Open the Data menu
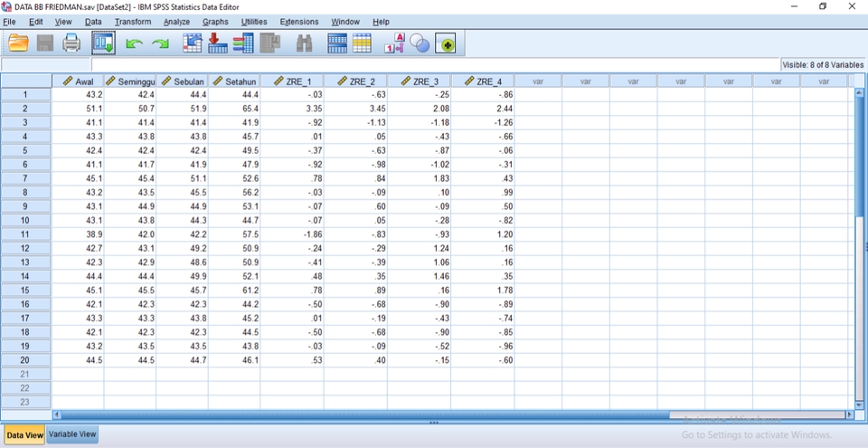The height and width of the screenshot is (448, 868). (x=93, y=22)
